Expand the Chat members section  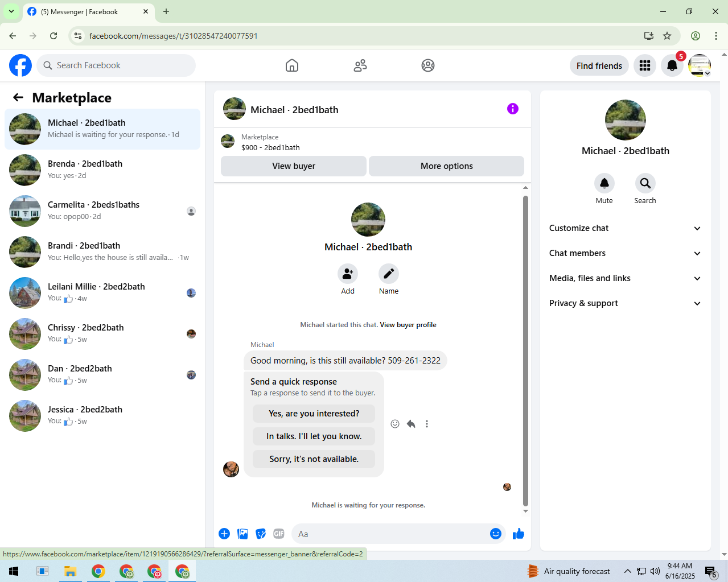click(626, 253)
